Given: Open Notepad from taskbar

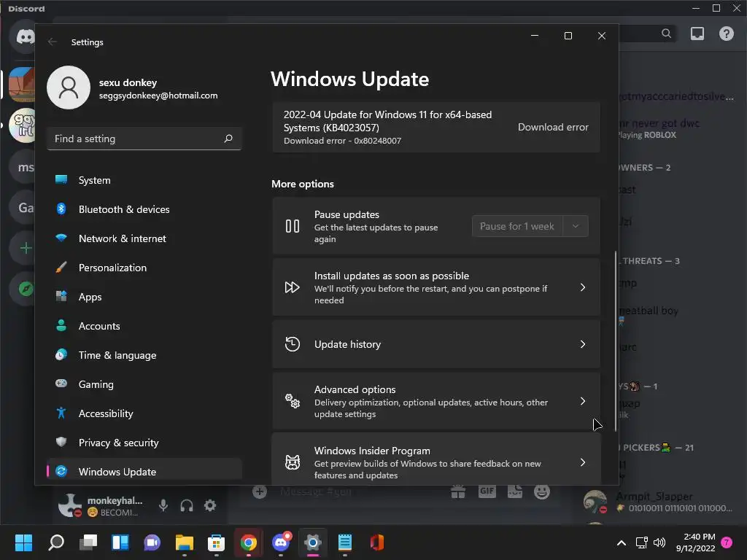Looking at the screenshot, I should point(345,542).
